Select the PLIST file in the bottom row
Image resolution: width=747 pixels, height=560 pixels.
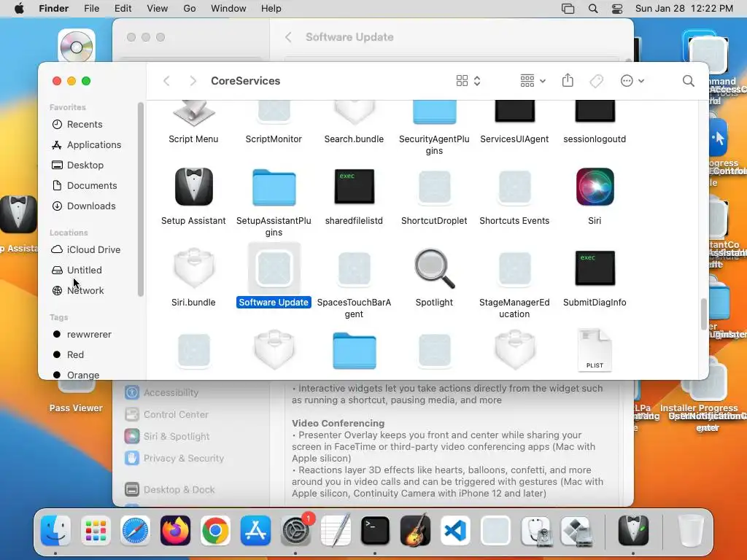coord(595,349)
